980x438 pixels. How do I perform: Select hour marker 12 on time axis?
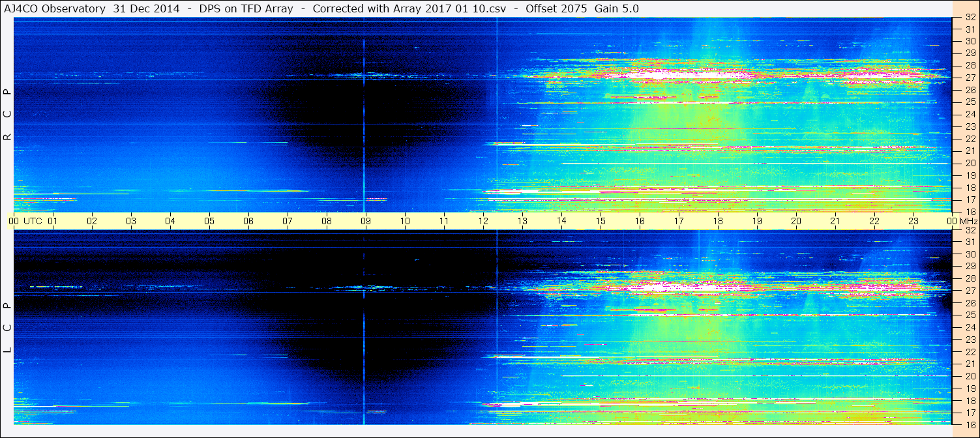(x=483, y=221)
